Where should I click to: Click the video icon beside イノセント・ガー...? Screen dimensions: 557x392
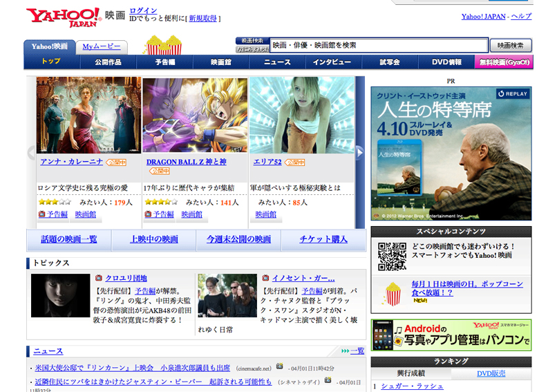pos(266,278)
